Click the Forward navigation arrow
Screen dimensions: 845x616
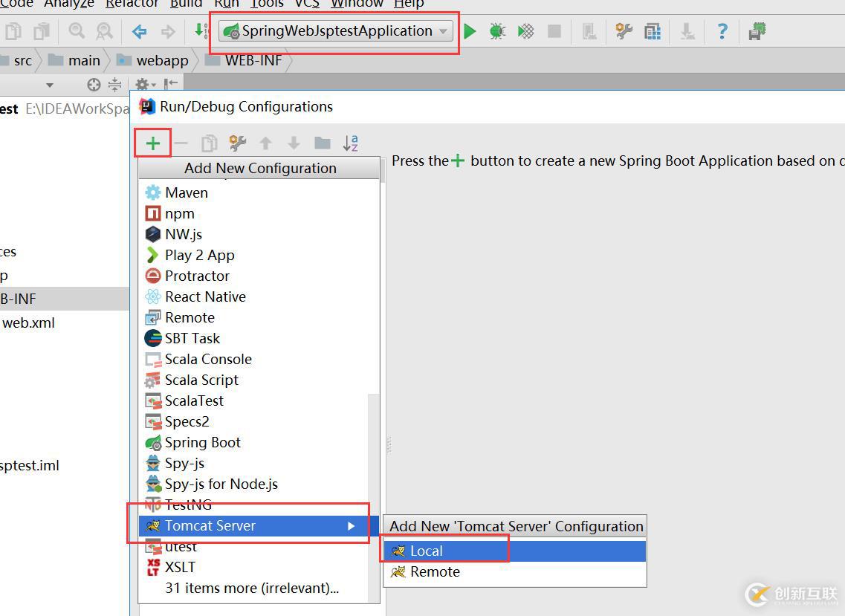168,32
